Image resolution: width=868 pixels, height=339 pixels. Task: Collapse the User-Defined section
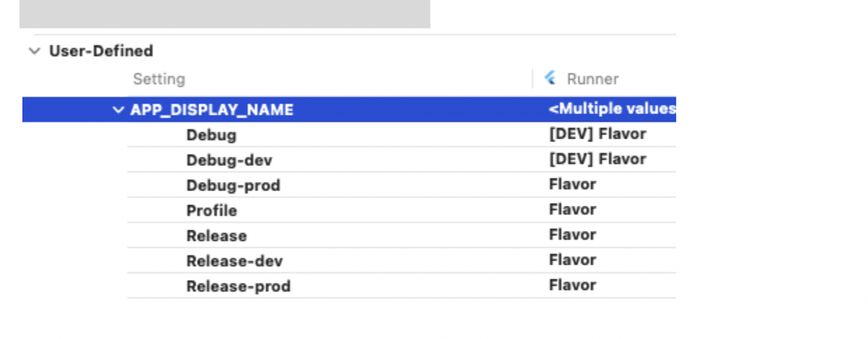pos(35,51)
